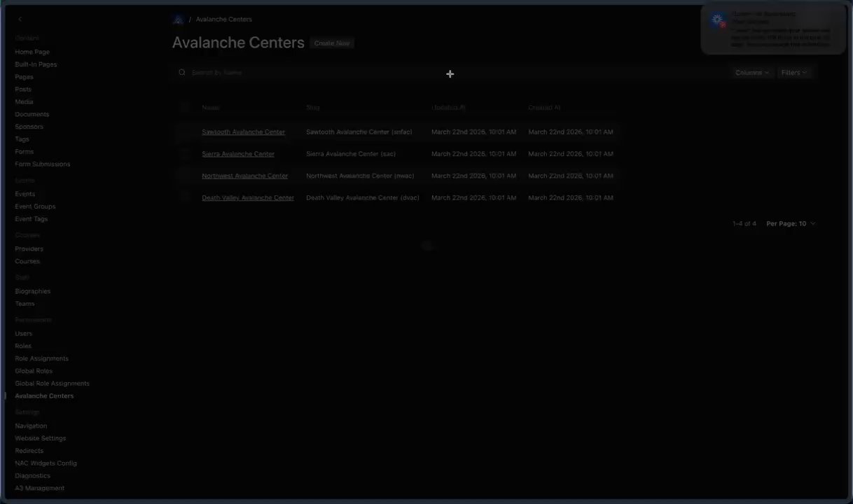The height and width of the screenshot is (504, 853).
Task: Open the Per Page dropdown
Action: coord(791,223)
